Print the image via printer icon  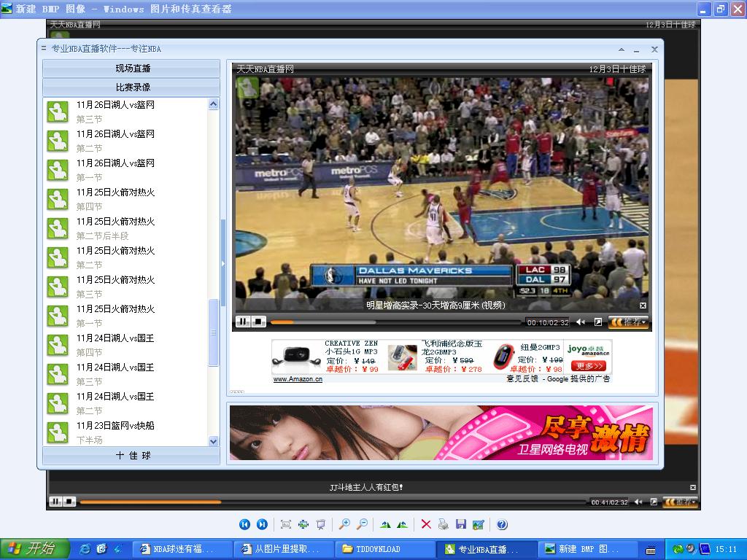pyautogui.click(x=443, y=524)
